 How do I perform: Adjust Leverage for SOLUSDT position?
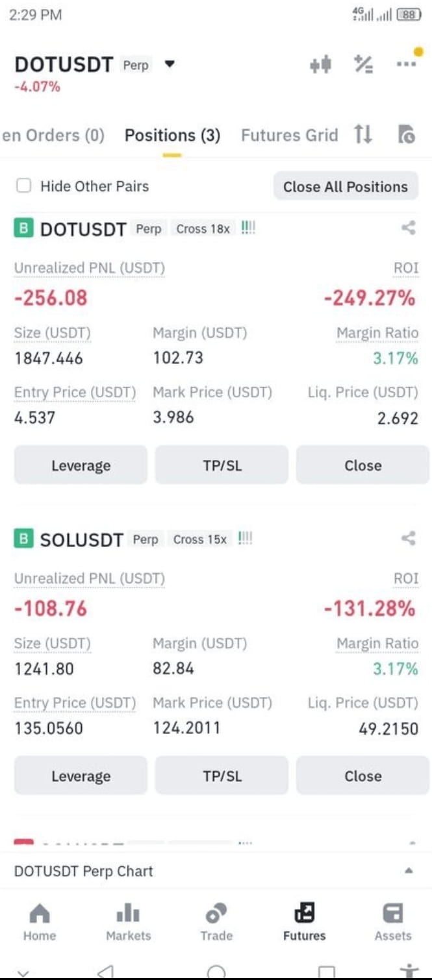click(81, 776)
